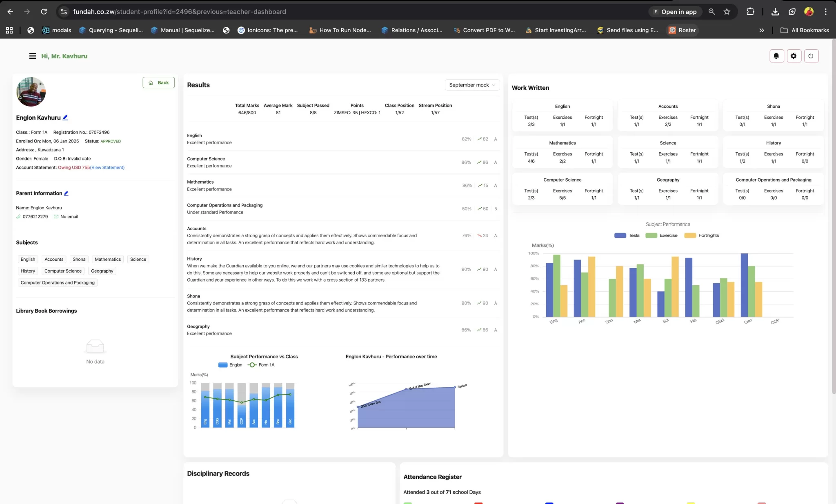Open the notifications bell
This screenshot has width=836, height=504.
pos(776,56)
